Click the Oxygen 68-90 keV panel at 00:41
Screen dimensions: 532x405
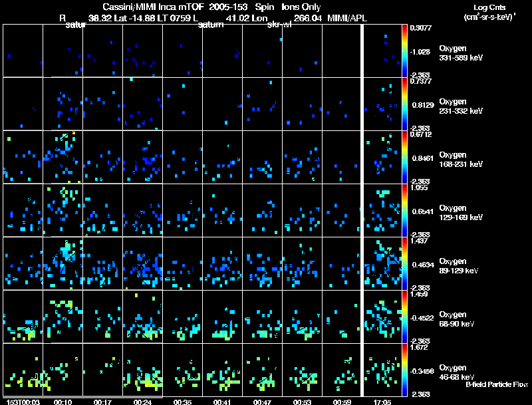223,317
